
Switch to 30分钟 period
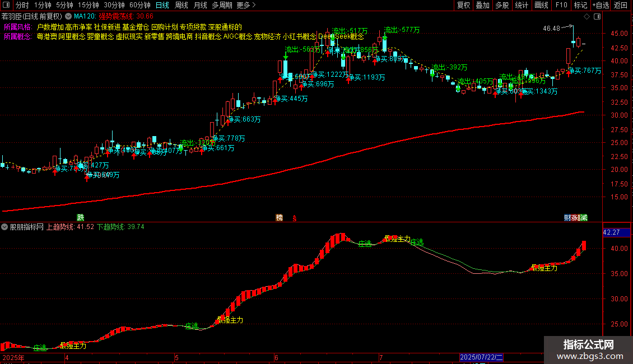(x=114, y=5)
